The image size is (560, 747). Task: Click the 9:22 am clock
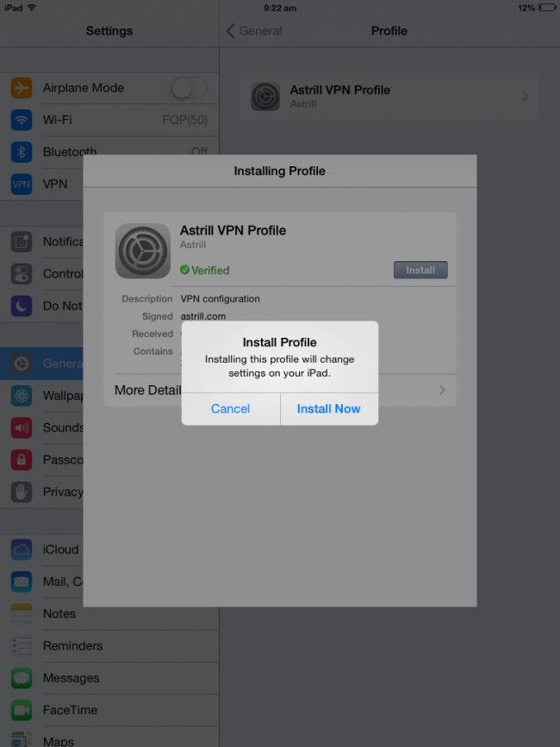point(280,8)
